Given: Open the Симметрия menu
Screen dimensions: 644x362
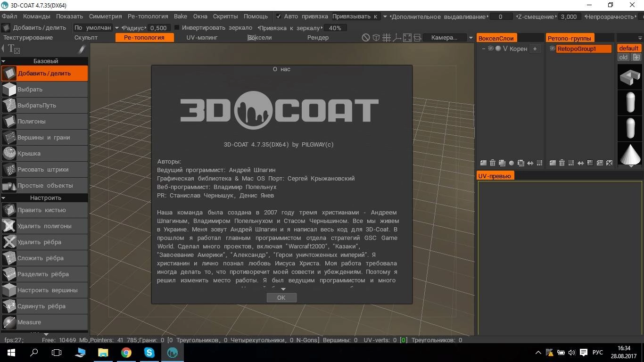Looking at the screenshot, I should tap(105, 16).
